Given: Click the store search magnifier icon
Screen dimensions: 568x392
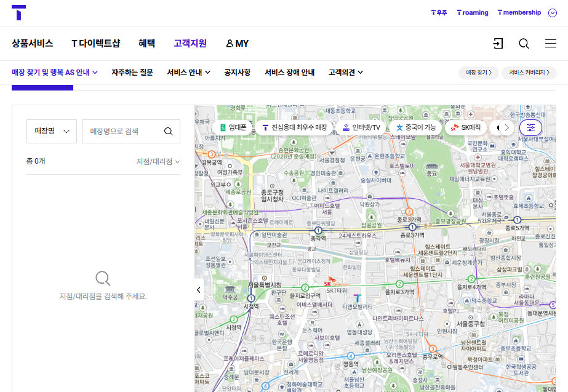Looking at the screenshot, I should pos(169,131).
